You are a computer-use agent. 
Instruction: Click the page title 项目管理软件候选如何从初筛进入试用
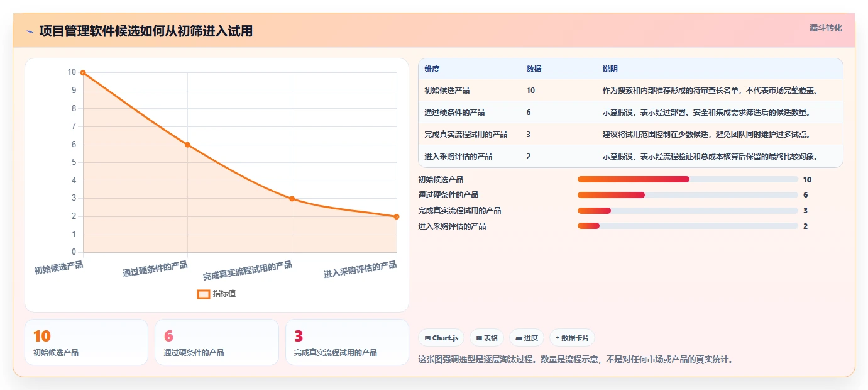click(146, 31)
